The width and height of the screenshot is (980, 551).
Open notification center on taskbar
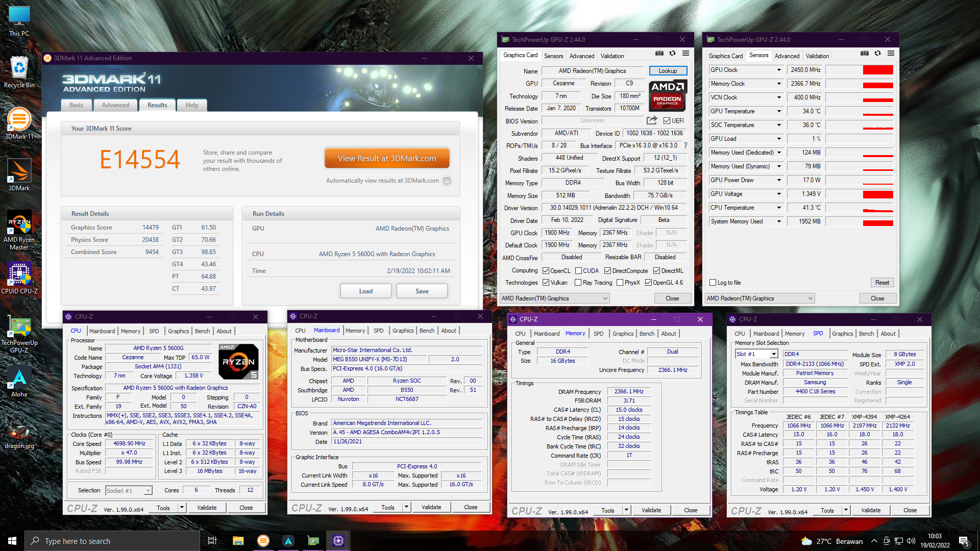[964, 541]
